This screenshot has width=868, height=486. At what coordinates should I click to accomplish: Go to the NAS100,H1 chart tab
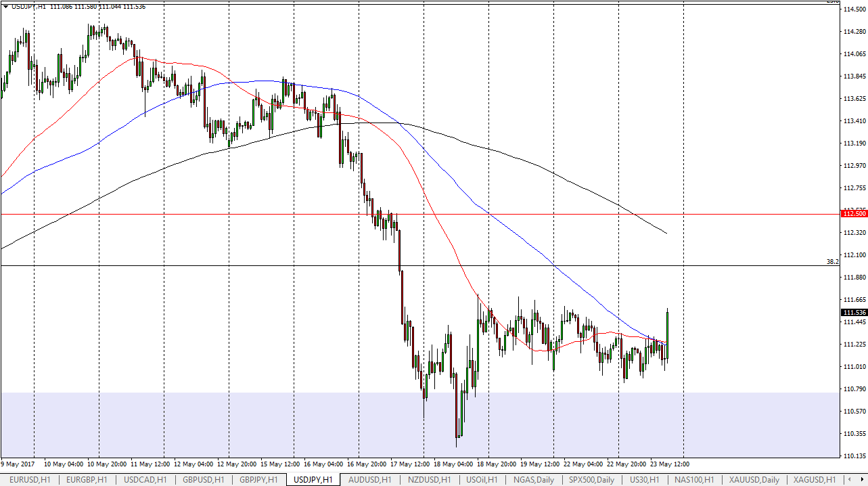[x=695, y=480]
